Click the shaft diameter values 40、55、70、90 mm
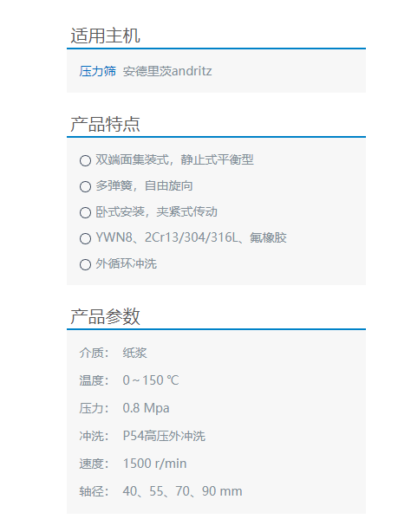Image resolution: width=411 pixels, height=532 pixels. [x=182, y=491]
